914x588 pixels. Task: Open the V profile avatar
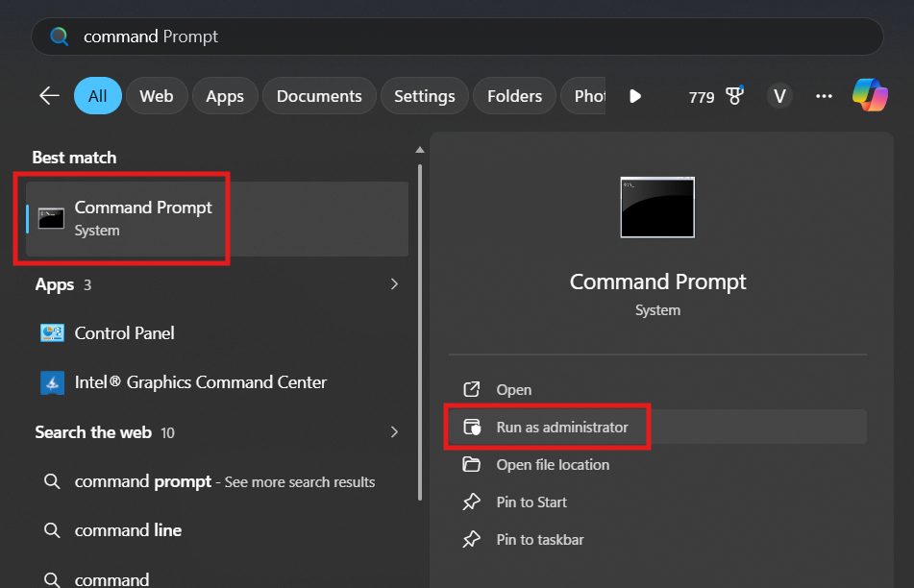pyautogui.click(x=779, y=96)
